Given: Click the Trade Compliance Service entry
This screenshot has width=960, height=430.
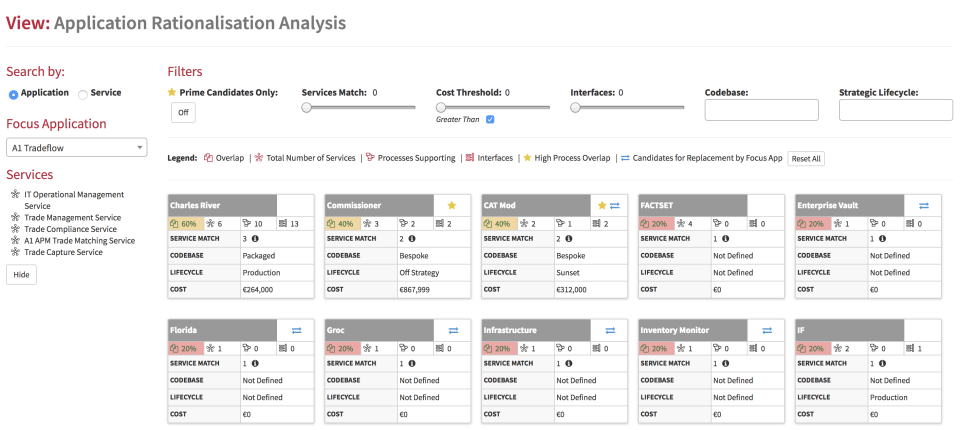Looking at the screenshot, I should coord(69,229).
